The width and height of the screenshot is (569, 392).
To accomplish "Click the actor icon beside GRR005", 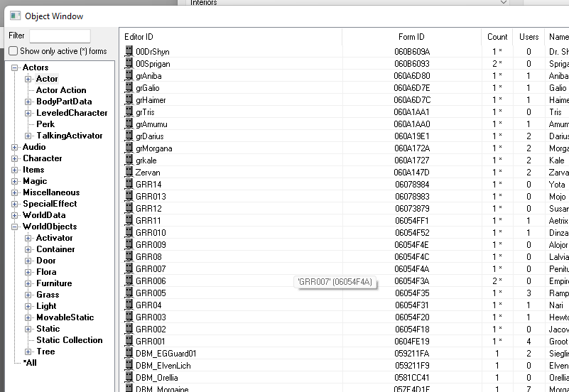I will 129,293.
